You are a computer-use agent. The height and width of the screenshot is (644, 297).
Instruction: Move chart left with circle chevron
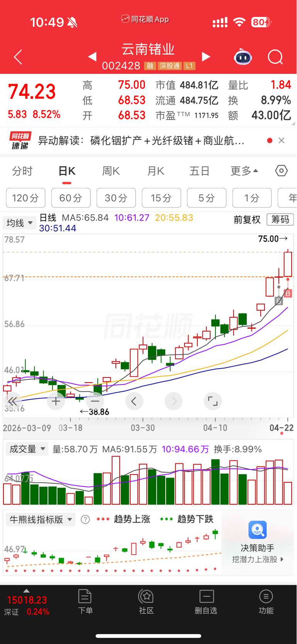(x=134, y=401)
